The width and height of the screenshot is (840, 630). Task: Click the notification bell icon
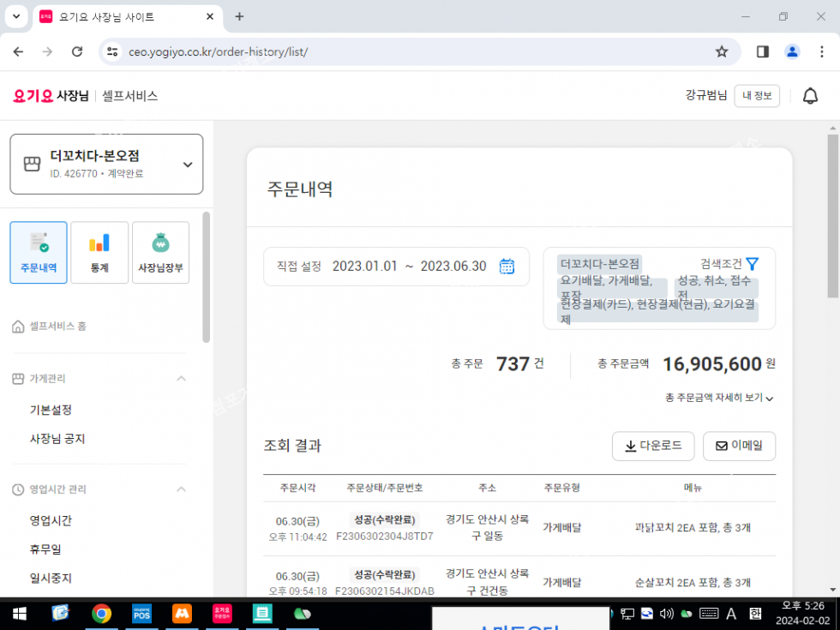810,96
